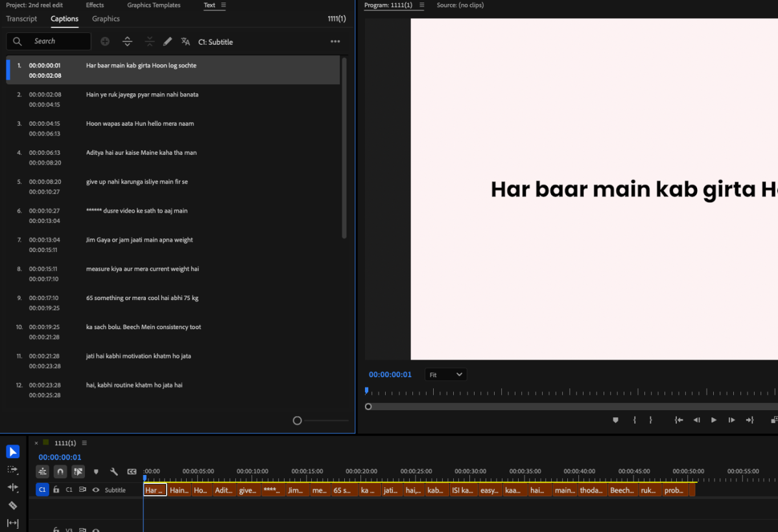Switch to the Transcript tab
Image resolution: width=778 pixels, height=532 pixels.
point(21,19)
